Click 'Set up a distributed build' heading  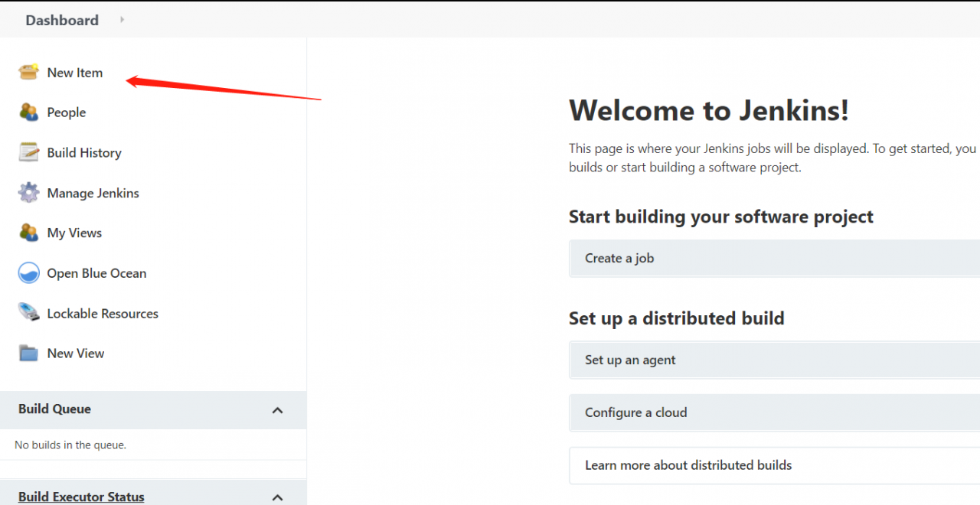(x=677, y=318)
